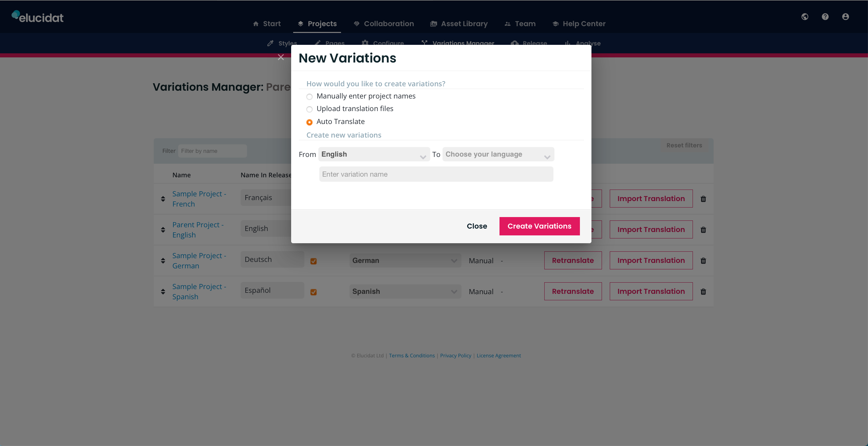Viewport: 868px width, 446px height.
Task: Open the Help Center tab
Action: [x=579, y=24]
